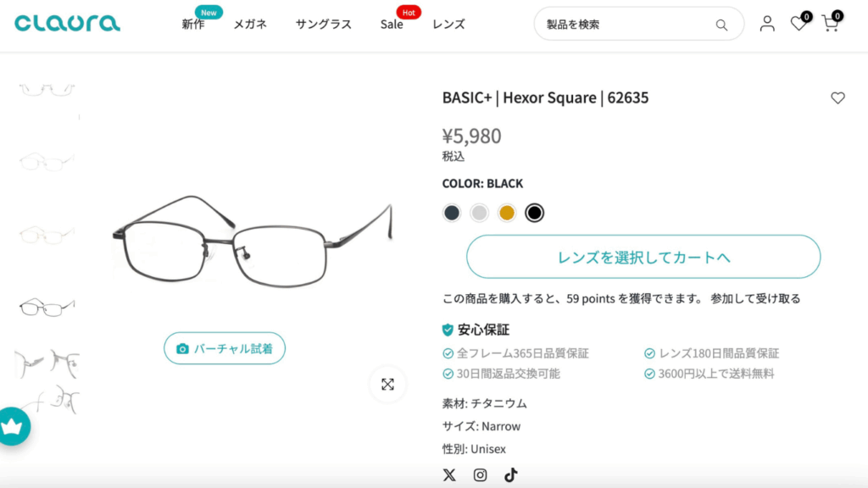Open the crown rewards widget
This screenshot has width=868, height=488.
[13, 426]
